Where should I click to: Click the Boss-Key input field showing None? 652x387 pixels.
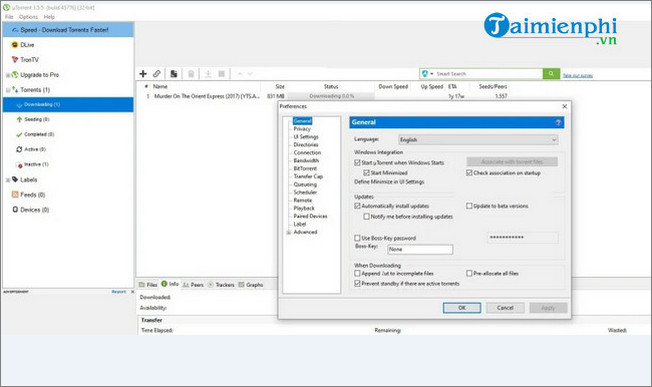pos(420,249)
